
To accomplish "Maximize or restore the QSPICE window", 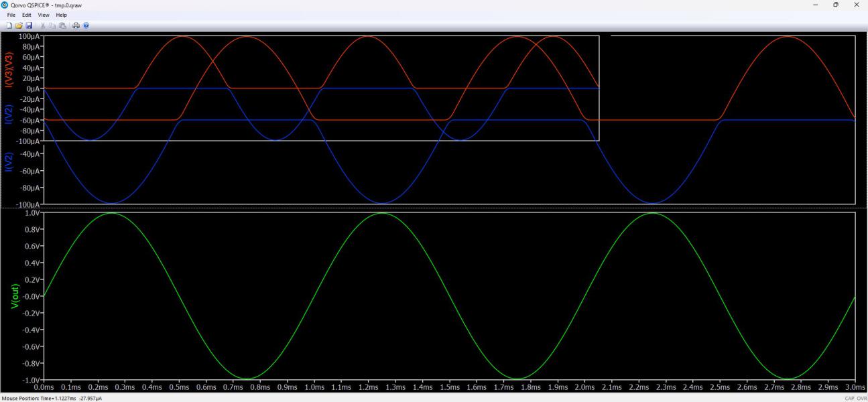I will [x=836, y=5].
